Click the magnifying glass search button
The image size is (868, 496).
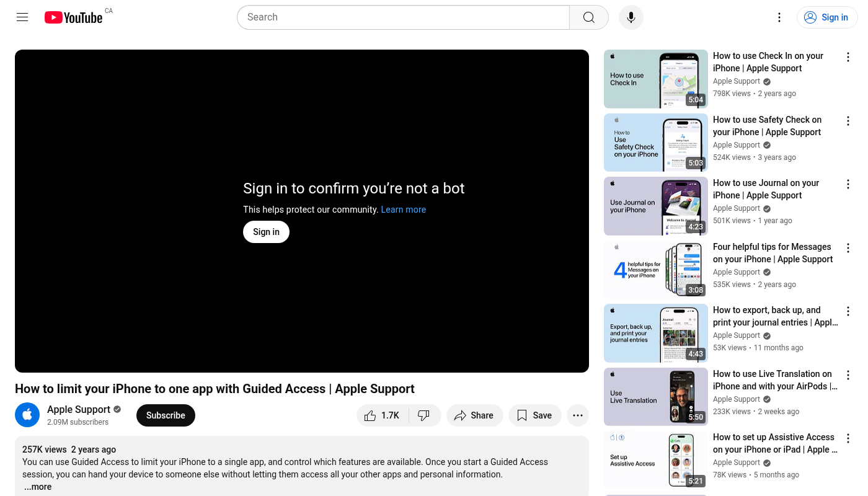coord(588,17)
